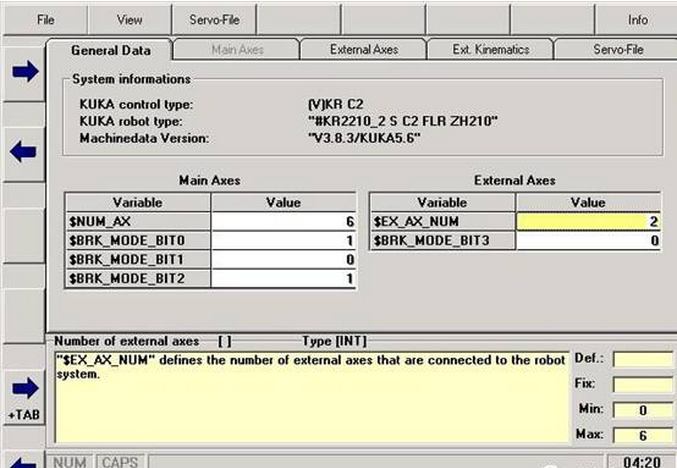
Task: Switch to the Servo-File tab
Action: tap(618, 50)
